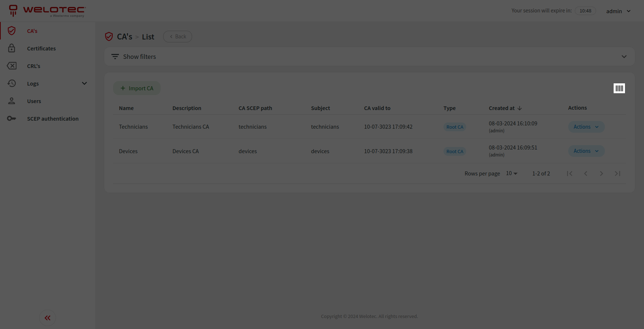Click the Certificates lock icon

click(12, 48)
